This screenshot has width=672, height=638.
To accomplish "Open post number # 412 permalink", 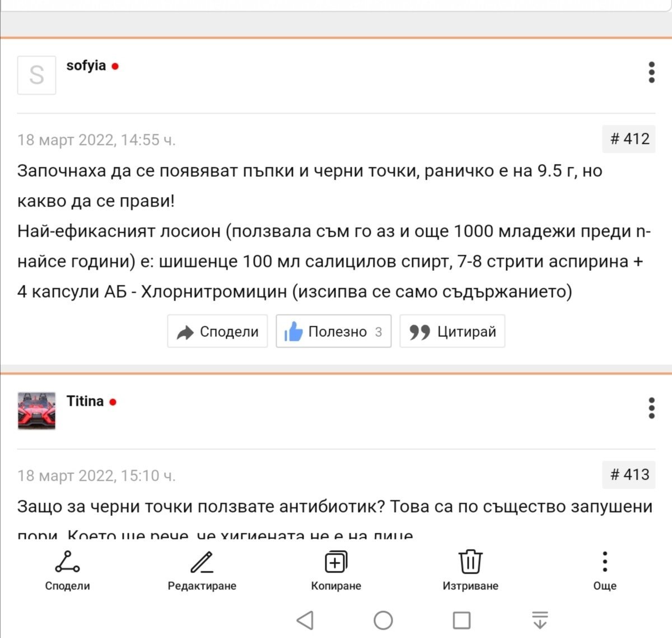I will [x=629, y=139].
